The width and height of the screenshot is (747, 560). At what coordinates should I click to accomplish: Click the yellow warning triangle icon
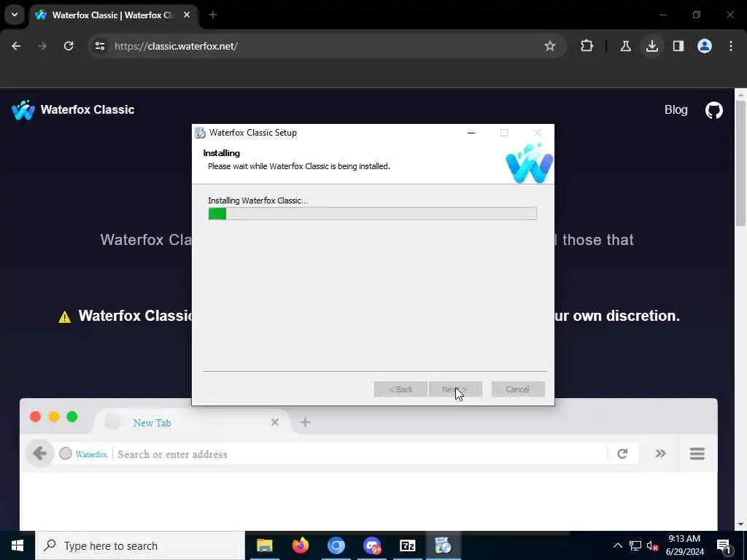point(65,317)
